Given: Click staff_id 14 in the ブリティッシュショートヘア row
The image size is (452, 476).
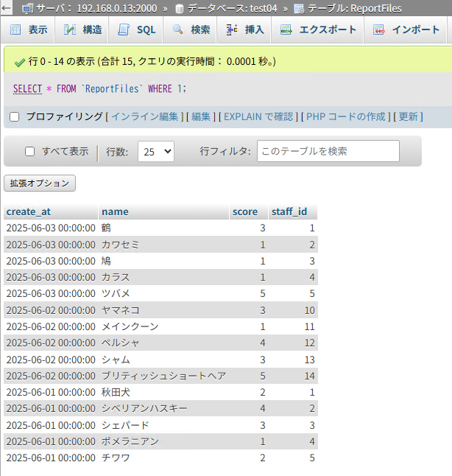Looking at the screenshot, I should [309, 376].
